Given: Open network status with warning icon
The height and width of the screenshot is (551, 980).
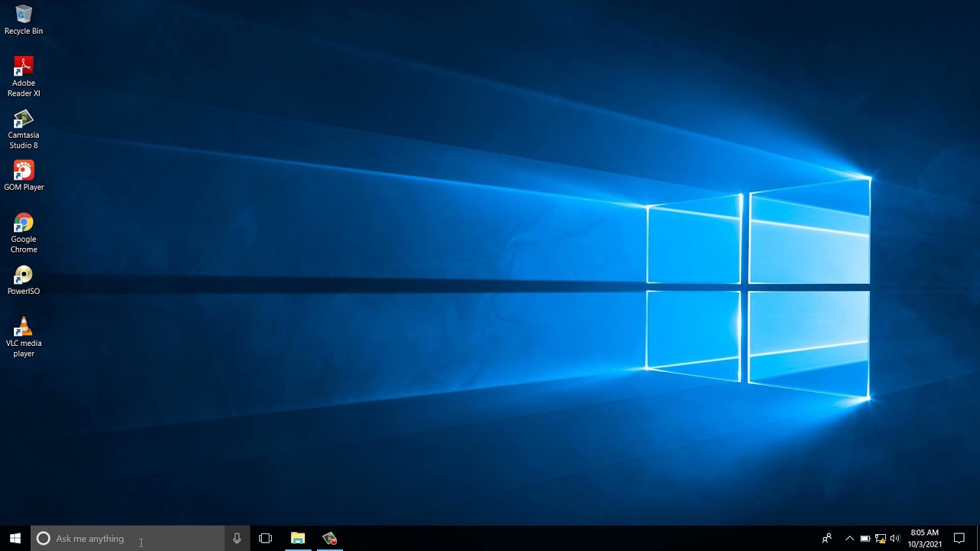Looking at the screenshot, I should (880, 538).
